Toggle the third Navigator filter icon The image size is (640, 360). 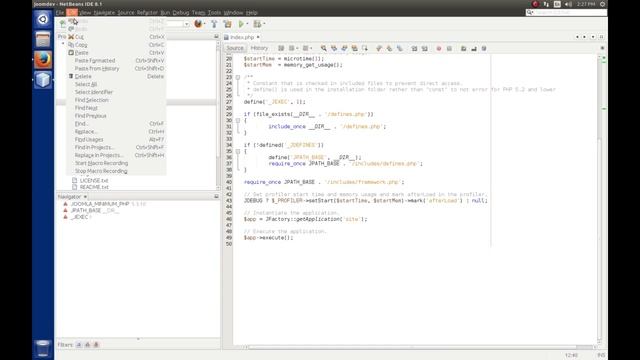point(96,345)
